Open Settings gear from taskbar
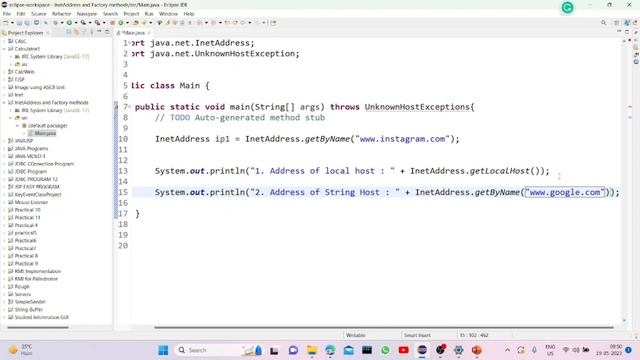 (x=458, y=350)
